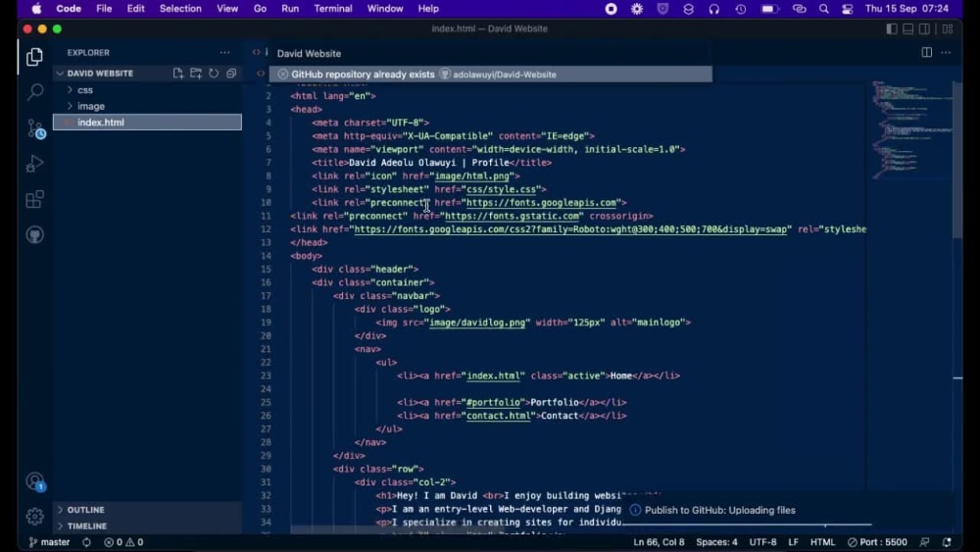Follow link https://fonts.gstatic.com in code

(512, 217)
